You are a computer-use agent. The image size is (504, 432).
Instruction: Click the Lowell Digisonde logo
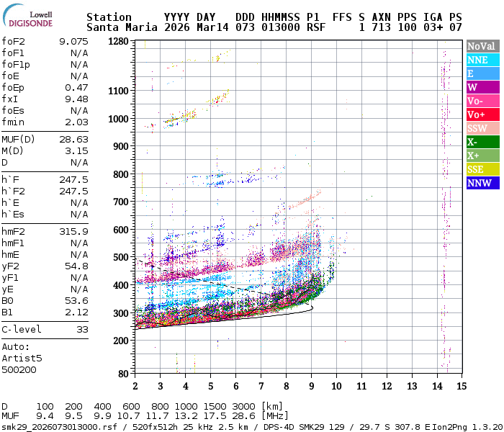[x=31, y=18]
